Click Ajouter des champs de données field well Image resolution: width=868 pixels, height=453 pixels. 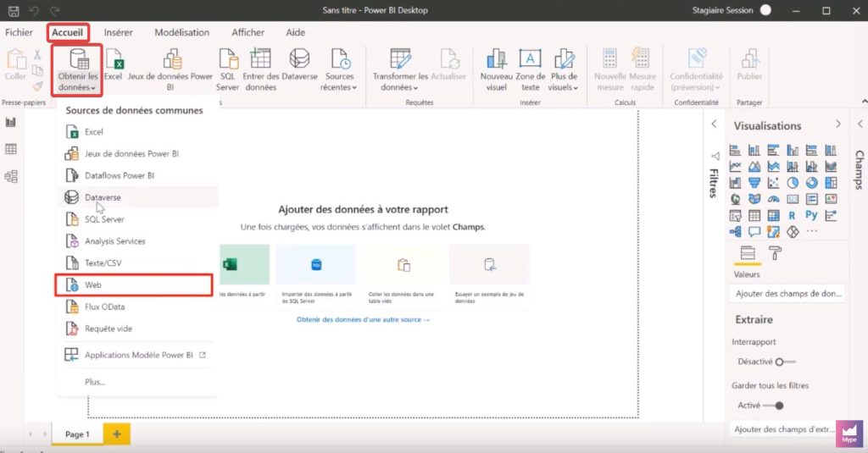787,294
